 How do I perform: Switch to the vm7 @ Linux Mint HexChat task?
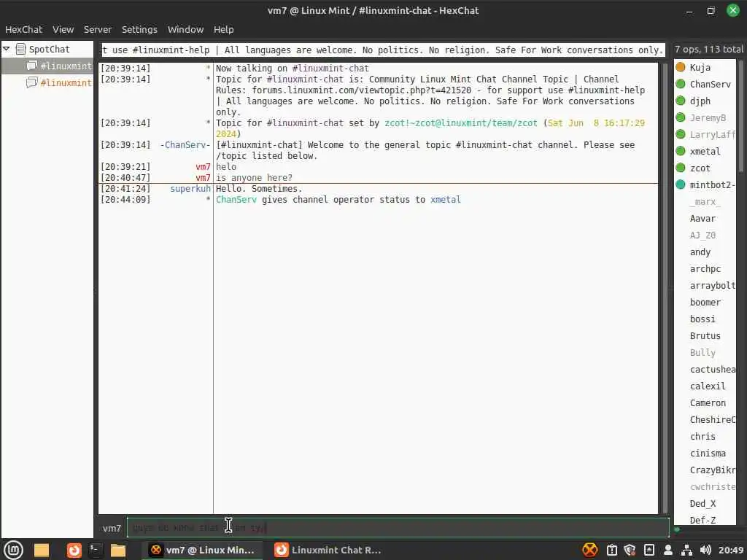(x=202, y=550)
